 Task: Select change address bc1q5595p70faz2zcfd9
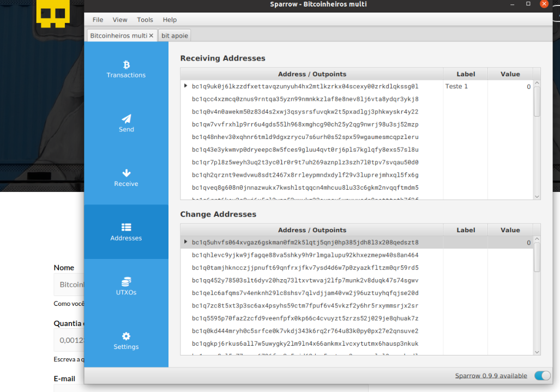[305, 318]
